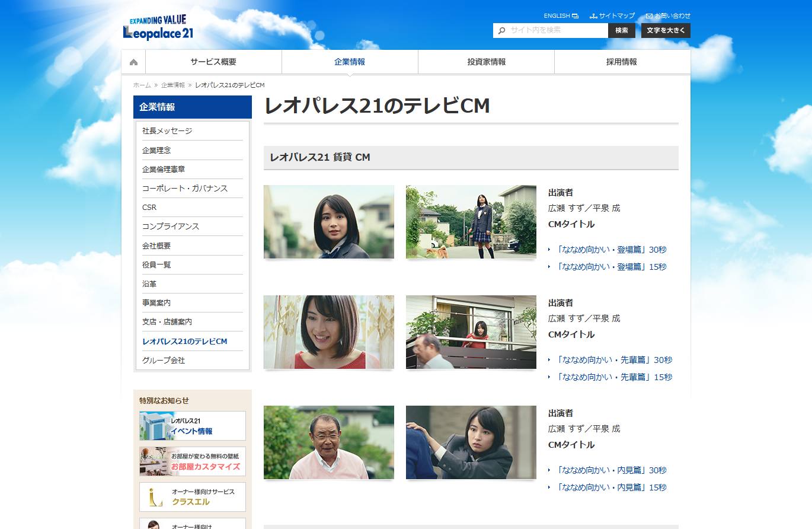This screenshot has height=529, width=812.
Task: Open 「ななめ向かい・先輩篇」15秒 link
Action: click(x=614, y=377)
